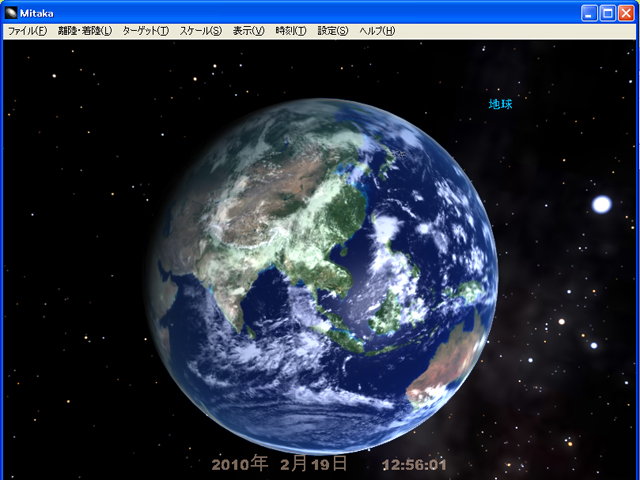Maximize the Mitaka window
The image size is (640, 480).
(x=607, y=12)
